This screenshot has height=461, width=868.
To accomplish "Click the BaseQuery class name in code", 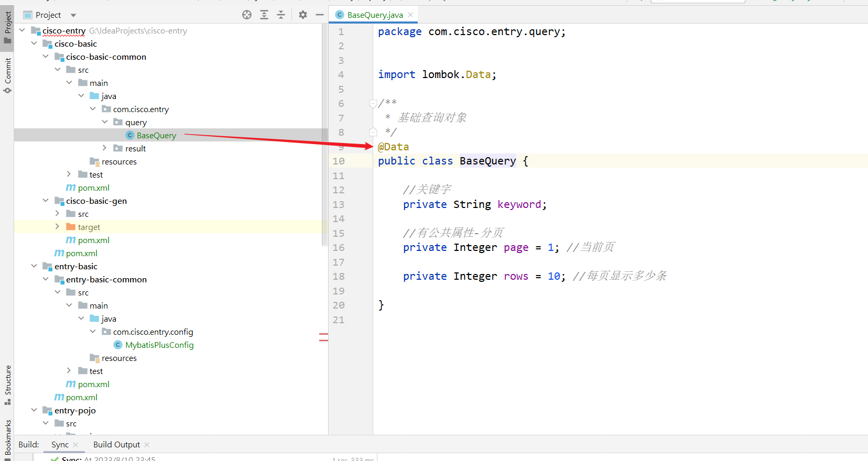I will point(487,161).
